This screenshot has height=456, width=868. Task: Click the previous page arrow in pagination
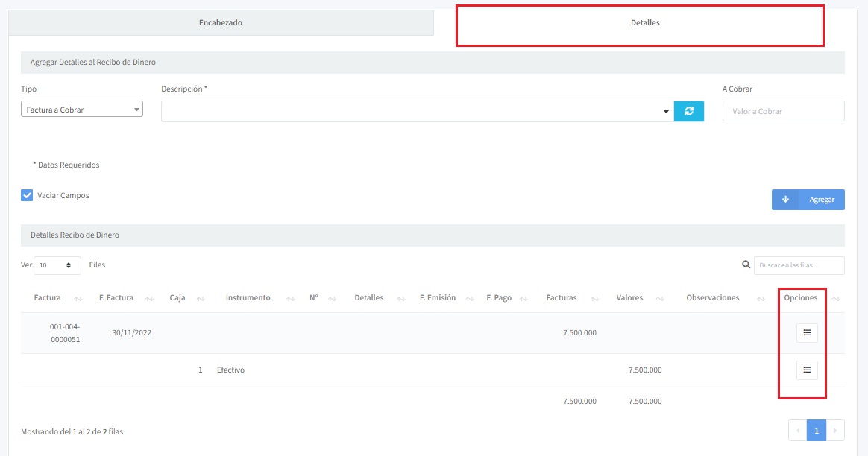pyautogui.click(x=797, y=430)
